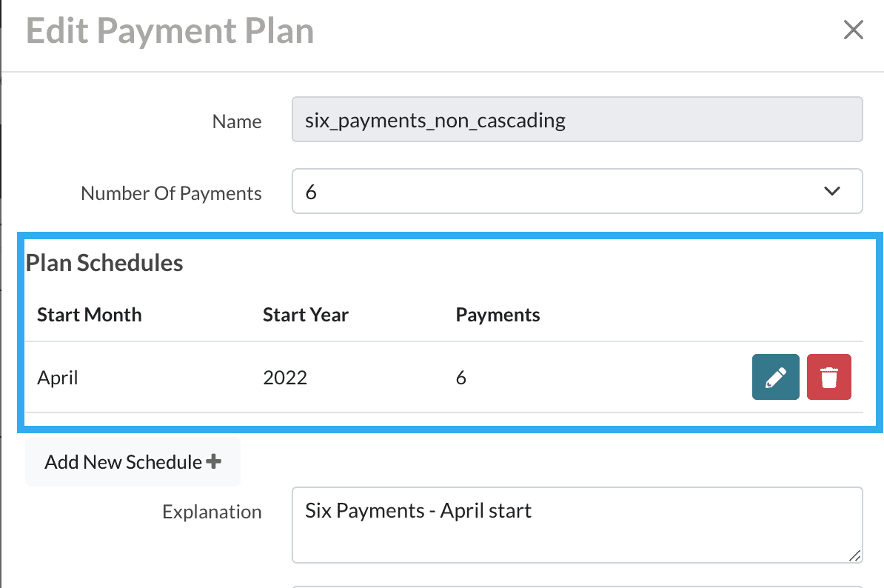
Task: Open the Number Of Payments dropdown
Action: point(577,191)
